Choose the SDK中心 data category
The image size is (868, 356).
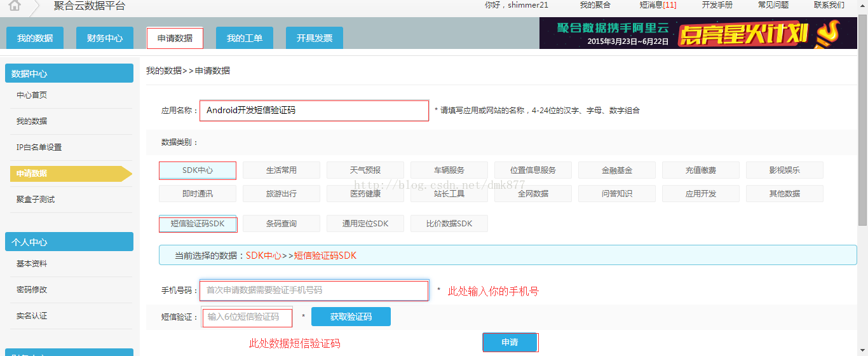coord(198,170)
